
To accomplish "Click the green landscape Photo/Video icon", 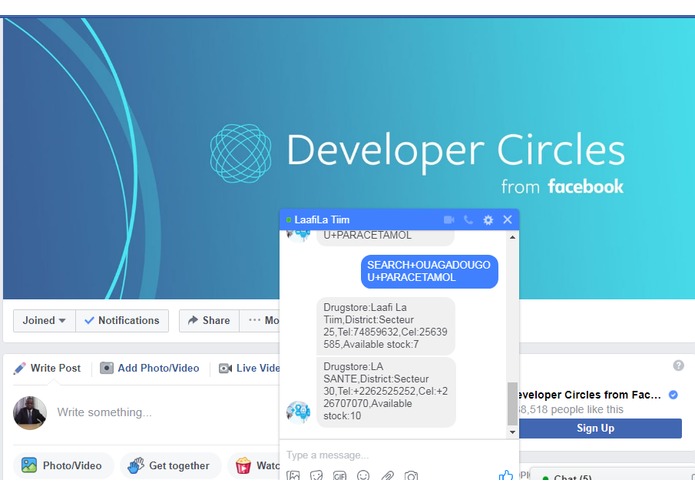I will coord(29,465).
